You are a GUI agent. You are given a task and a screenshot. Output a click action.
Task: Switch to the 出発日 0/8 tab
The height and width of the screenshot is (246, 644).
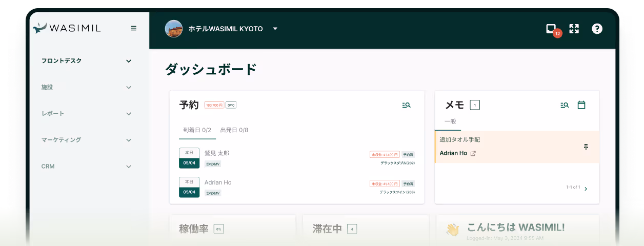coord(234,130)
